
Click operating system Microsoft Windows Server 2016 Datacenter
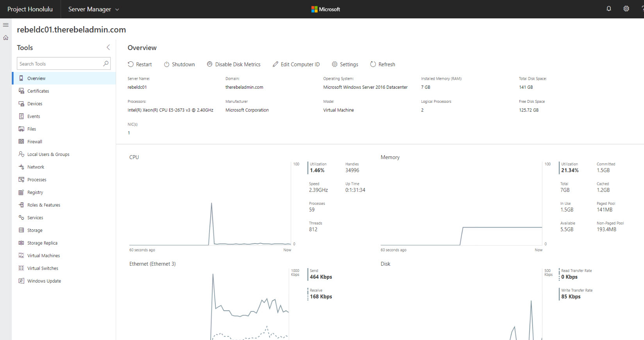365,87
